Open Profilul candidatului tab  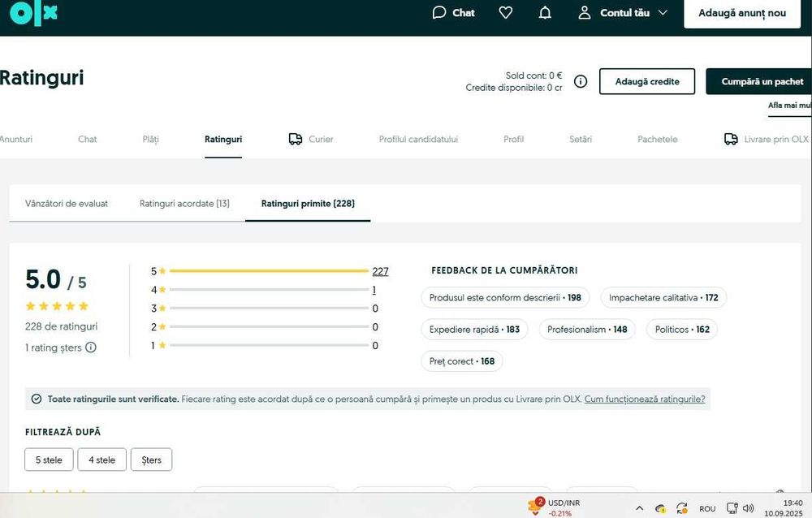pyautogui.click(x=418, y=140)
